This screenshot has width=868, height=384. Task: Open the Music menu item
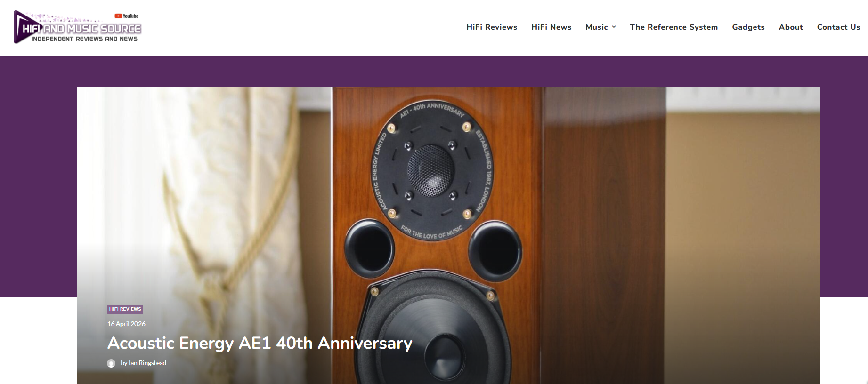[597, 27]
